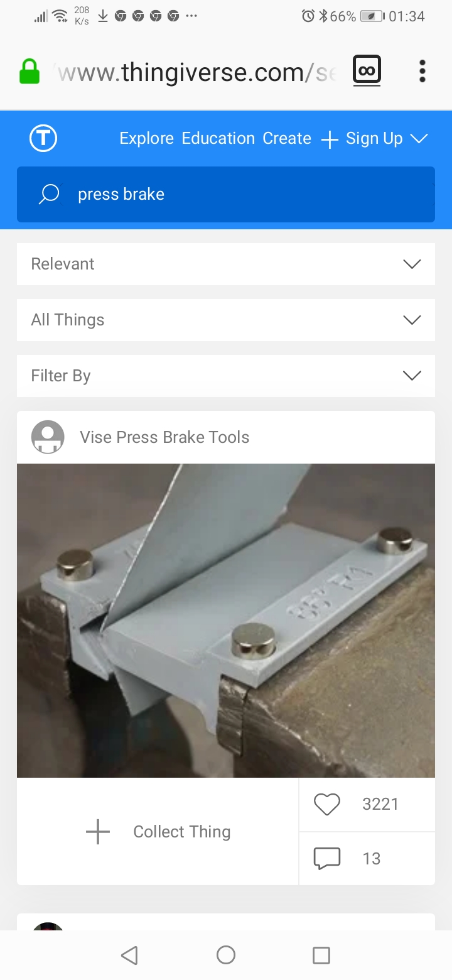Tap the plus icon beside Collect Thing

point(98,832)
